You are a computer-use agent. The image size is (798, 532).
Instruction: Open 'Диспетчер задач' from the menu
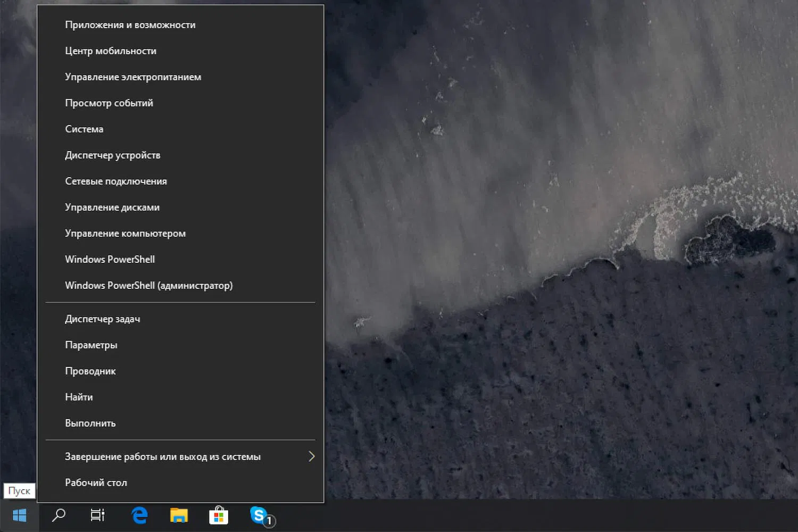180,319
